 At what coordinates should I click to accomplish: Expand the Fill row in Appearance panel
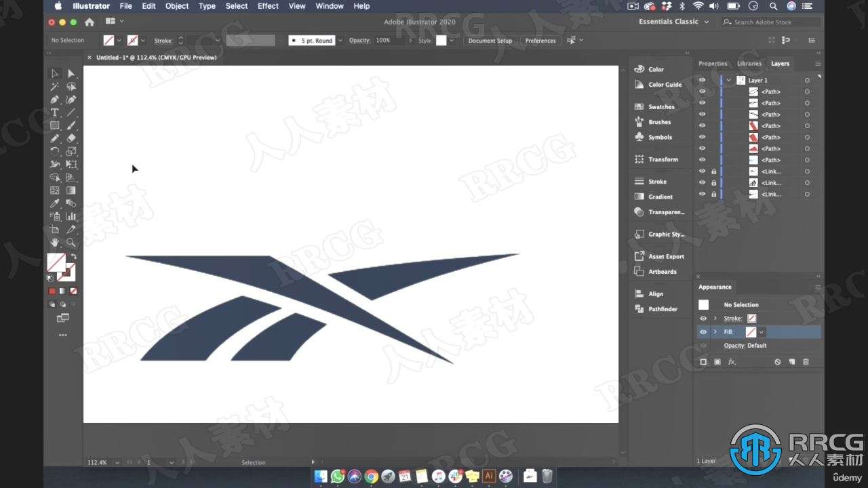click(x=715, y=332)
